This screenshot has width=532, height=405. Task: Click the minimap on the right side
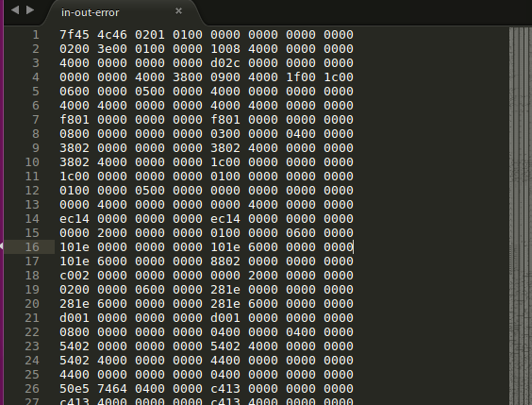coord(521,216)
